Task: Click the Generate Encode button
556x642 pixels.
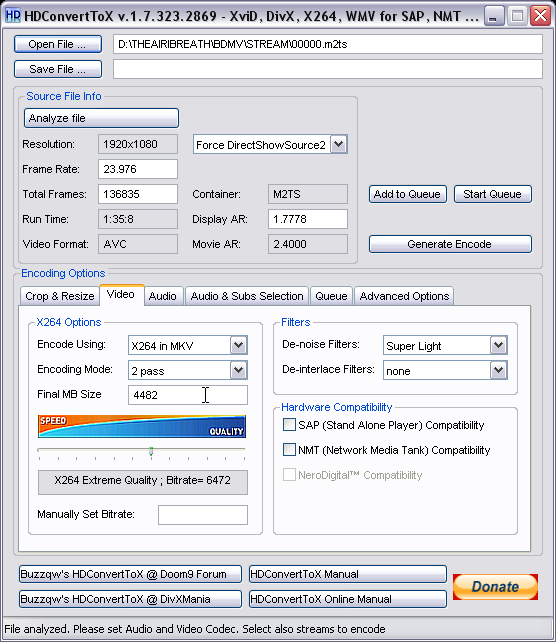Action: pos(450,244)
